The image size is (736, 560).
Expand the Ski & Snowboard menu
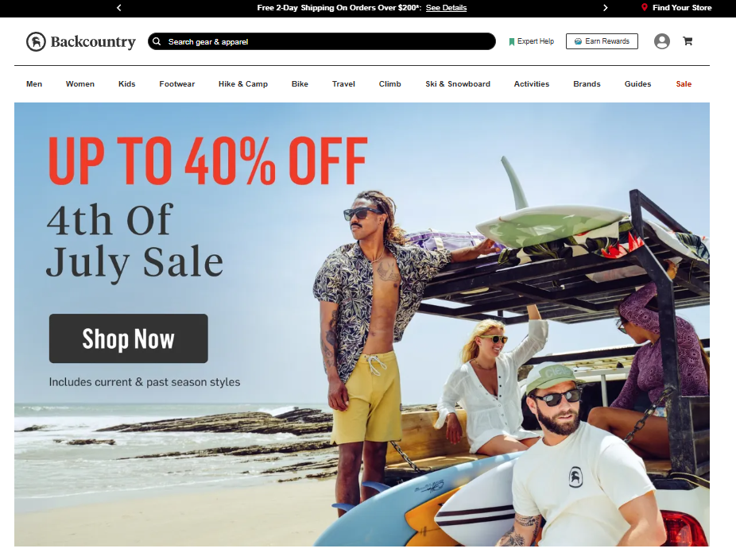458,84
